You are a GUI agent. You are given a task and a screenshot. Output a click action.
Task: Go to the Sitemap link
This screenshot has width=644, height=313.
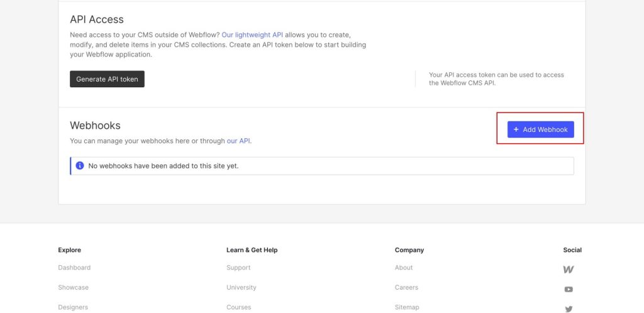coord(407,307)
